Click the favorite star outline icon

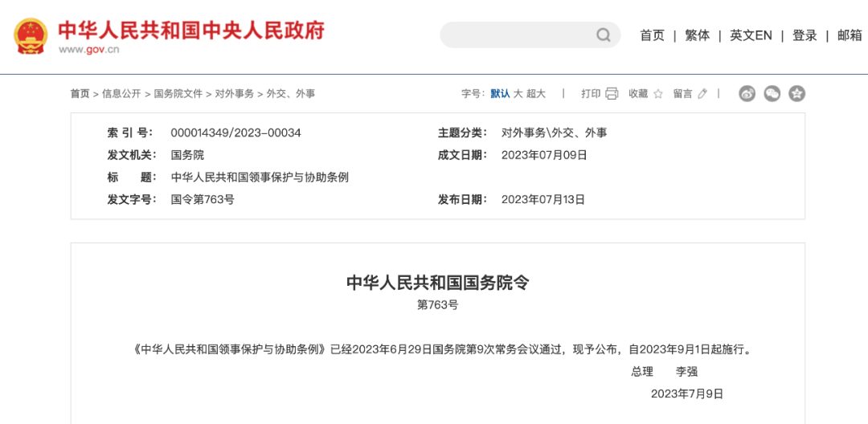pos(657,94)
